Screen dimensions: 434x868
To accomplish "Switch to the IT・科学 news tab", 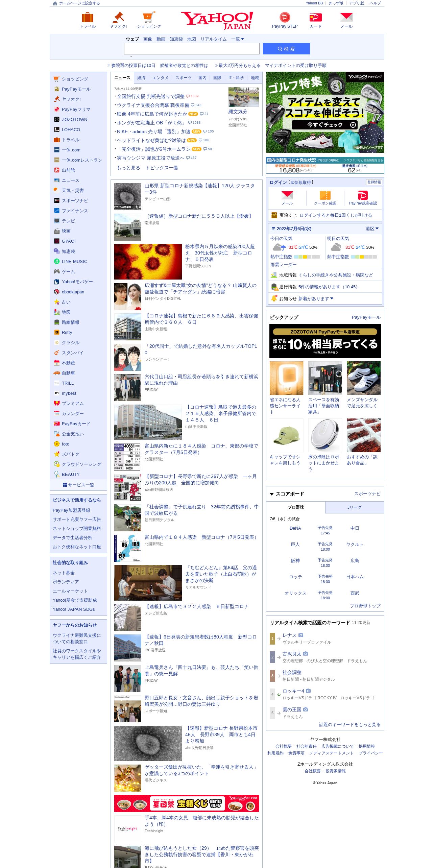I will click(x=236, y=78).
